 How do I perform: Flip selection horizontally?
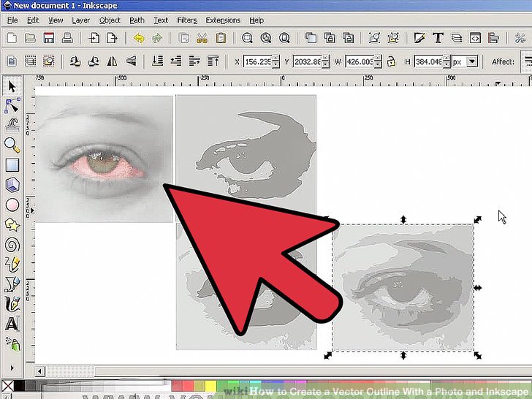pos(113,61)
